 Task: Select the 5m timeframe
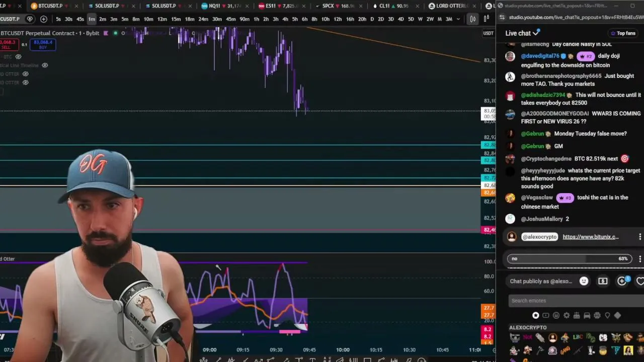125,19
